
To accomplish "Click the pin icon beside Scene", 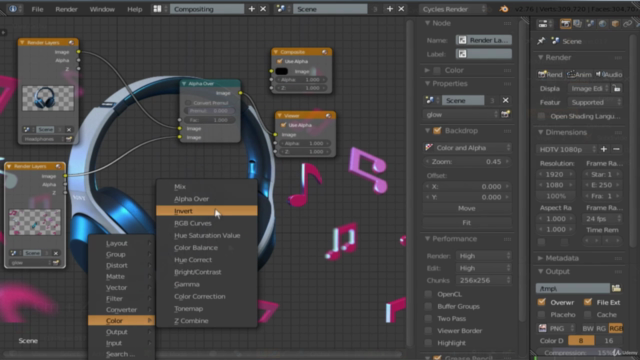I will (541, 41).
